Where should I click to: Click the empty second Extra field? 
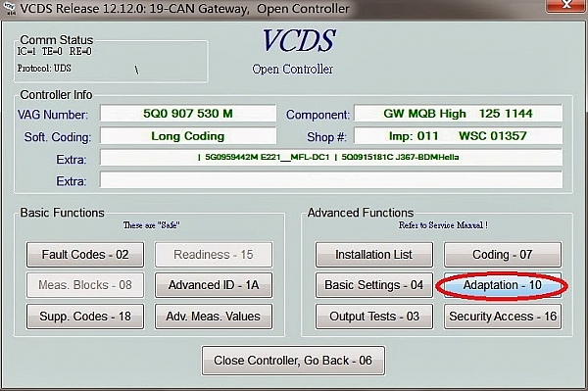coord(331,180)
